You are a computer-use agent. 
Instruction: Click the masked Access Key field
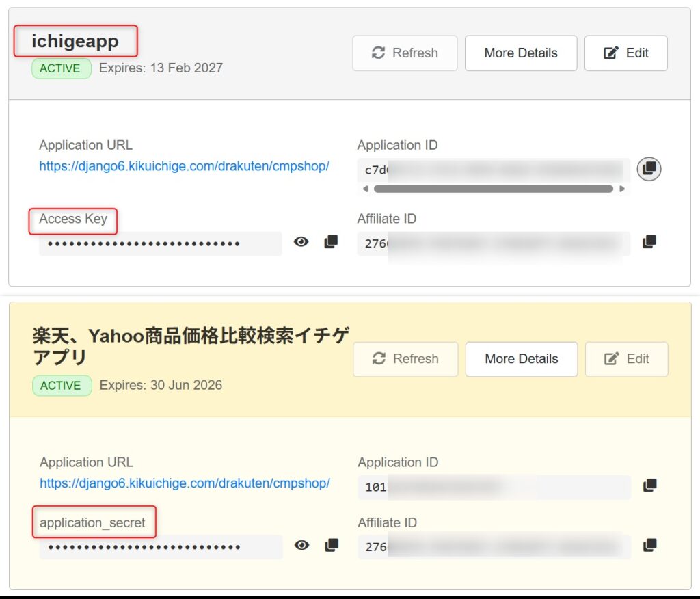click(160, 243)
